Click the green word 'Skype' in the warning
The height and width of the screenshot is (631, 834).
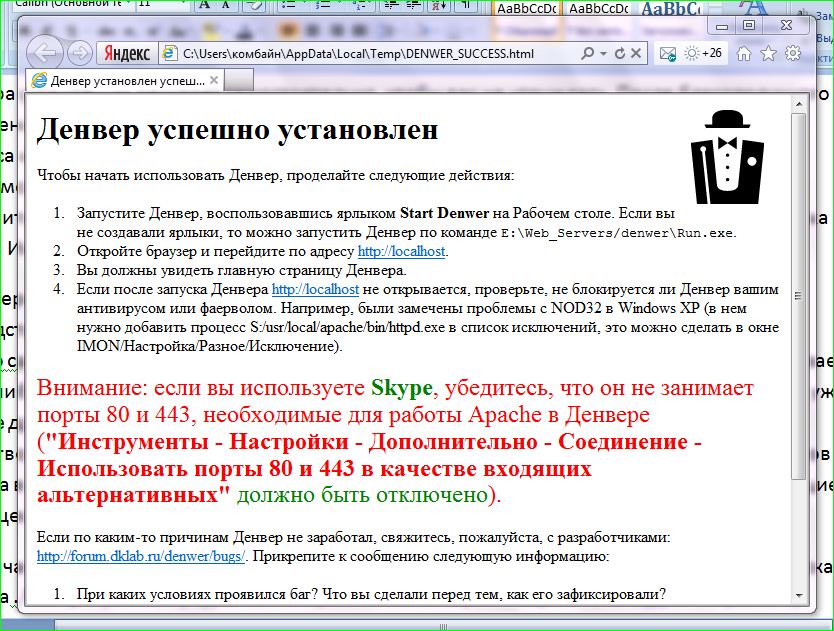[402, 388]
